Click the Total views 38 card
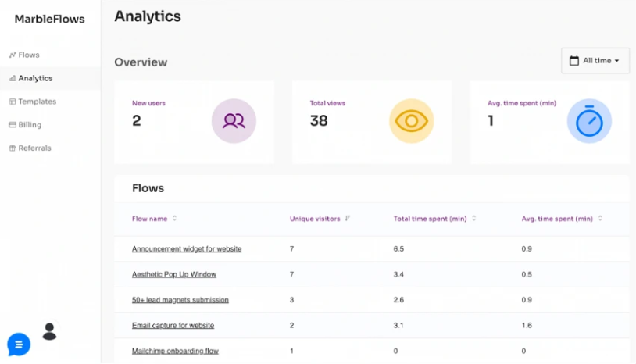This screenshot has height=364, width=636. pyautogui.click(x=372, y=122)
